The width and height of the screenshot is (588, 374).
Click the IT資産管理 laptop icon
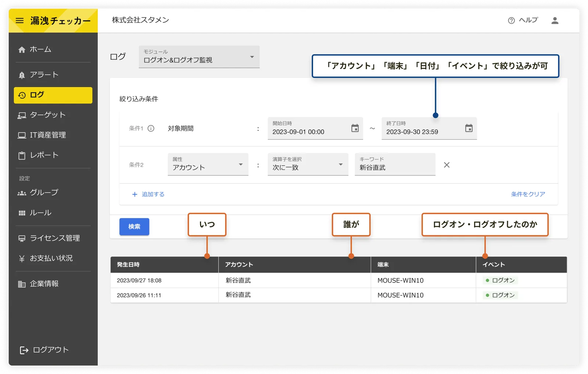[22, 135]
